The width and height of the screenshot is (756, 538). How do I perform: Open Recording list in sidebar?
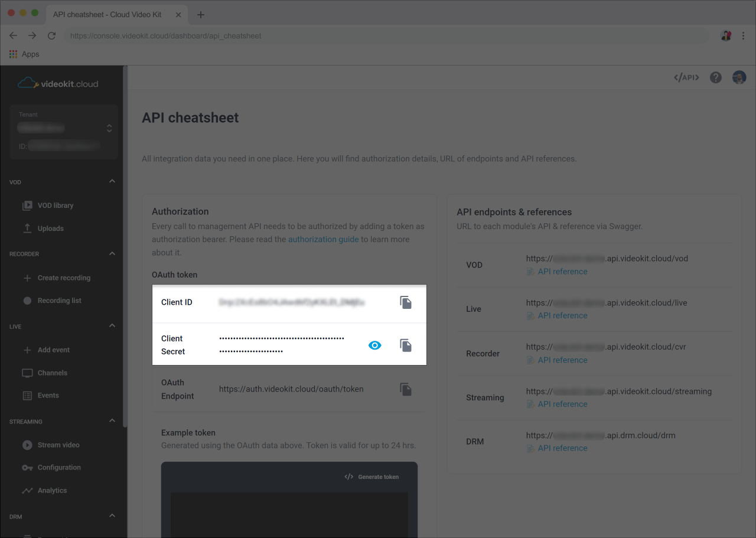point(52,301)
